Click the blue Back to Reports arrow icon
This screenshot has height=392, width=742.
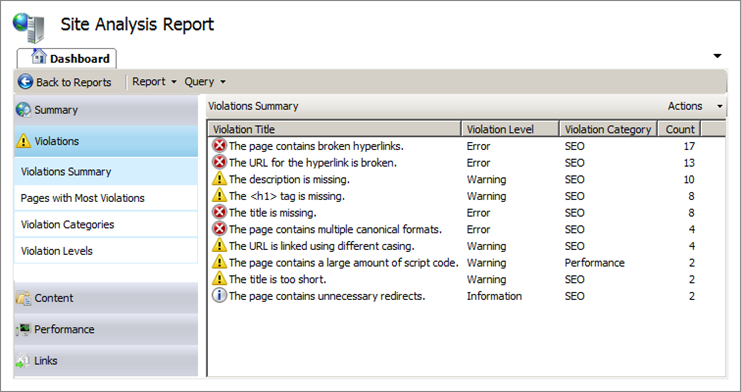25,82
